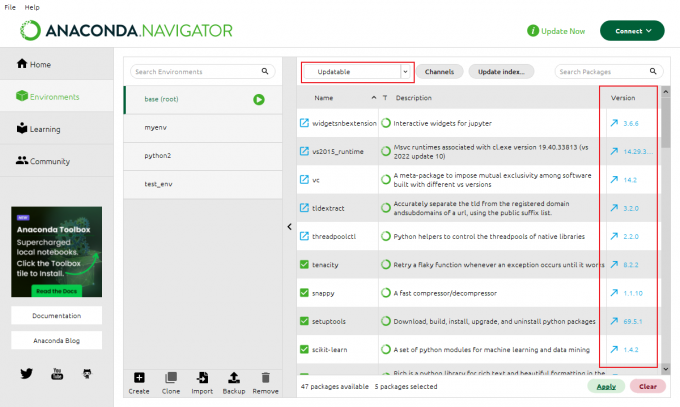Click the T type column header

click(385, 98)
